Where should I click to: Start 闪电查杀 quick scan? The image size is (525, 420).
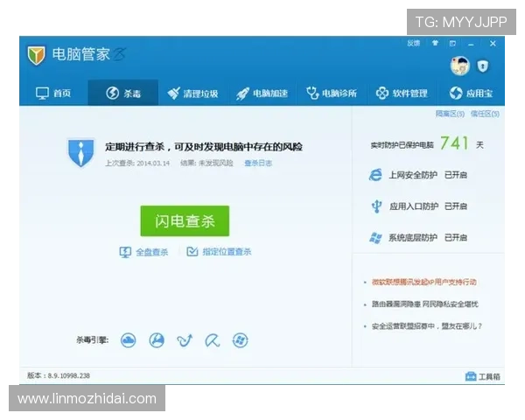coord(185,221)
